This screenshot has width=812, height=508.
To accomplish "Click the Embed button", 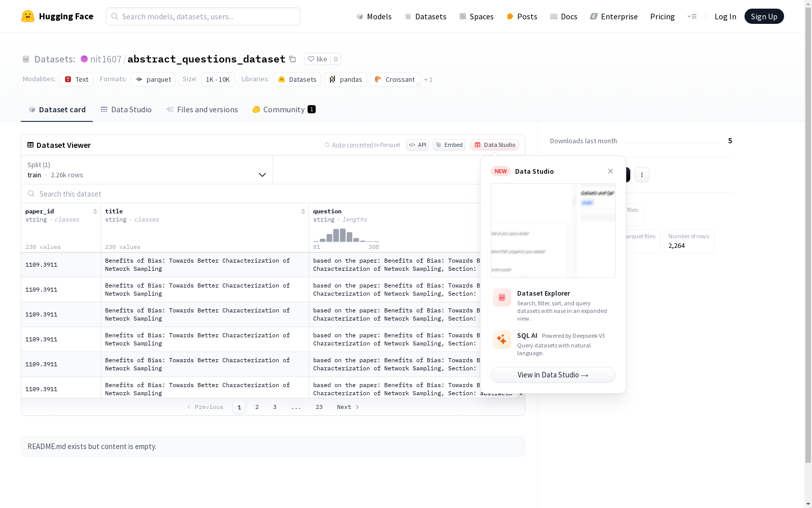I will (449, 145).
